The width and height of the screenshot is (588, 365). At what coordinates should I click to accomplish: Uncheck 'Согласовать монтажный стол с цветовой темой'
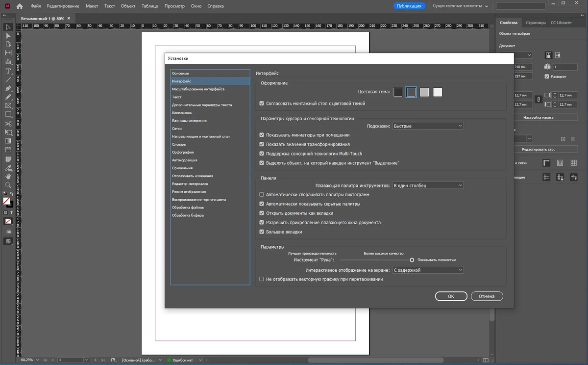pos(262,104)
